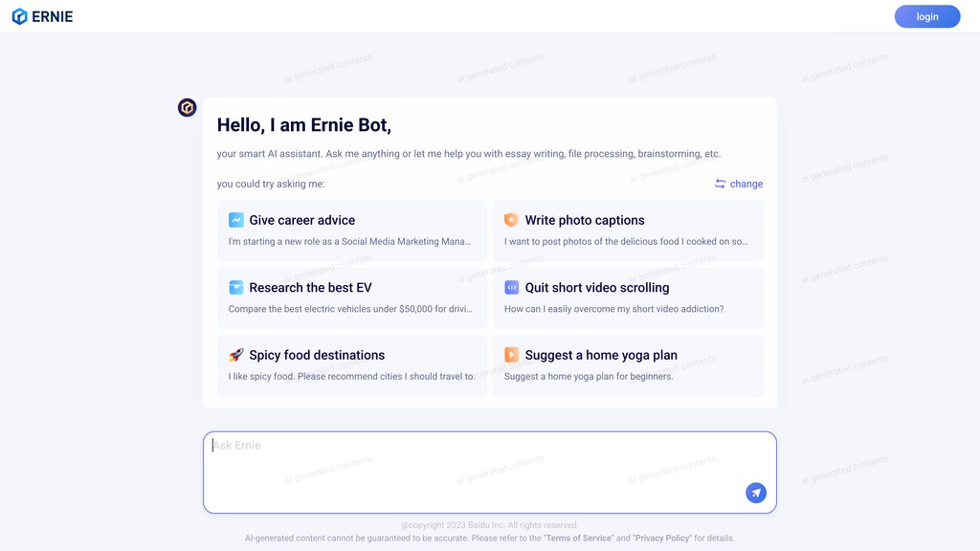
Task: Open the Privacy Policy link
Action: click(x=662, y=538)
